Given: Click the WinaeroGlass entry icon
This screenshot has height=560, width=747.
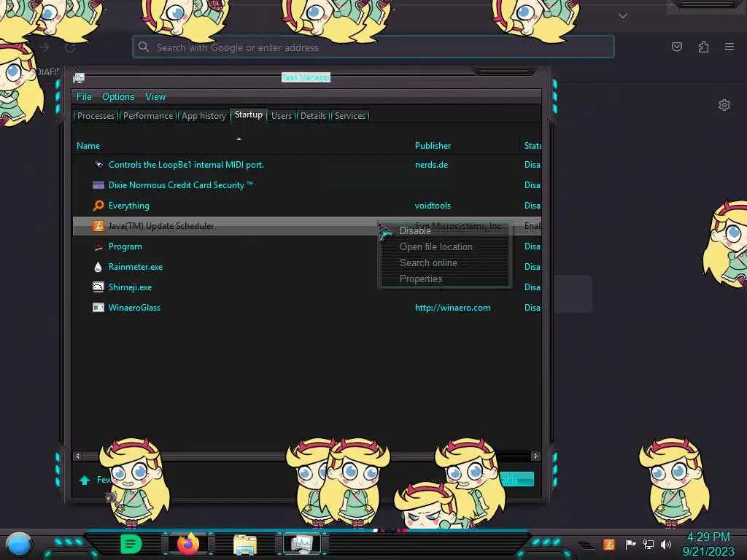Looking at the screenshot, I should [98, 308].
